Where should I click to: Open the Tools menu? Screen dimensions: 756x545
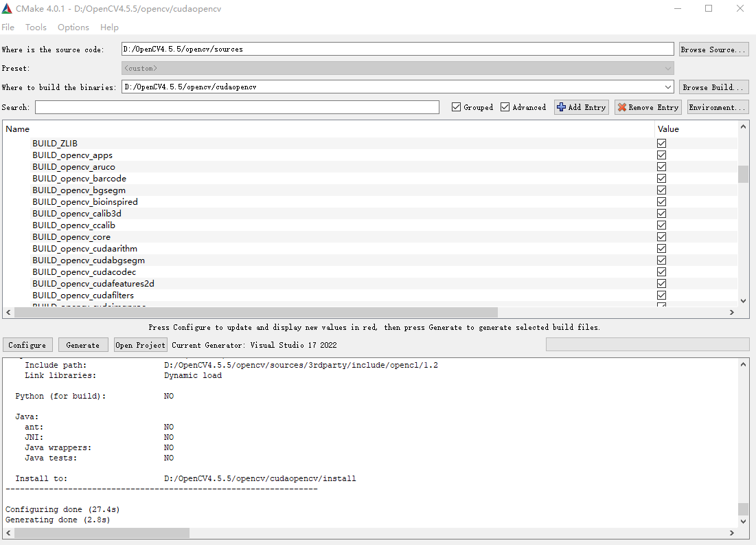coord(36,27)
